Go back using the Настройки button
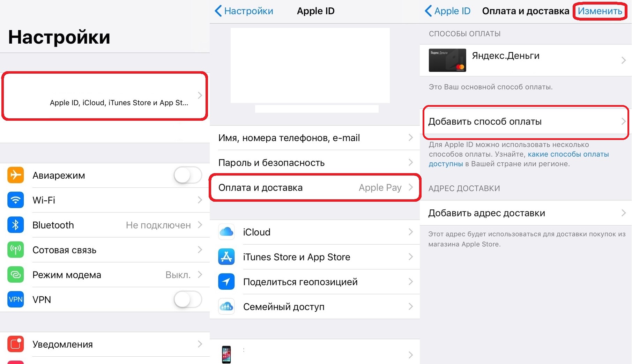632x364 pixels. (244, 11)
